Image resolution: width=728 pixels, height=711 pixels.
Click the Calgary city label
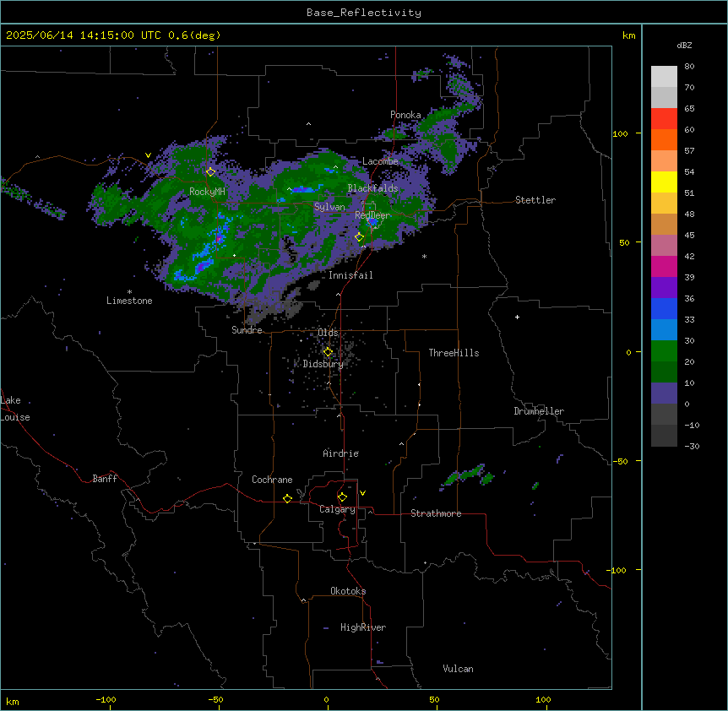click(337, 509)
